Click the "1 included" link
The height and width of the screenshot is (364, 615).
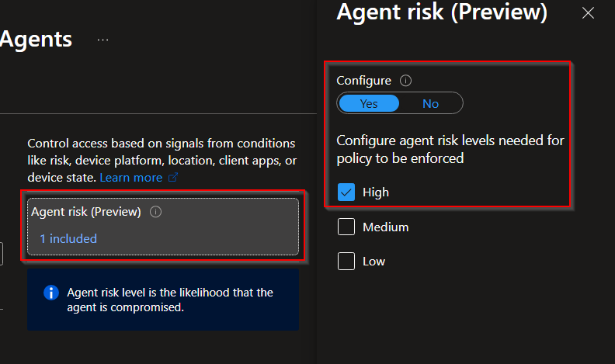(x=68, y=238)
